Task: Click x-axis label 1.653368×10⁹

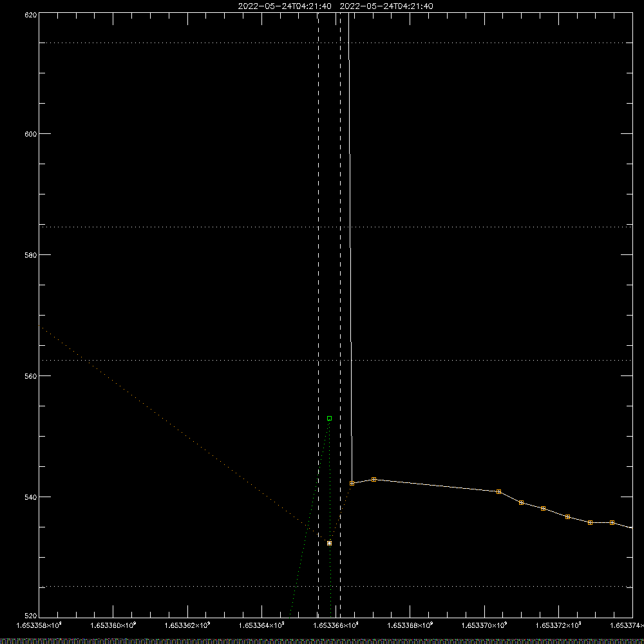Action: tap(410, 625)
